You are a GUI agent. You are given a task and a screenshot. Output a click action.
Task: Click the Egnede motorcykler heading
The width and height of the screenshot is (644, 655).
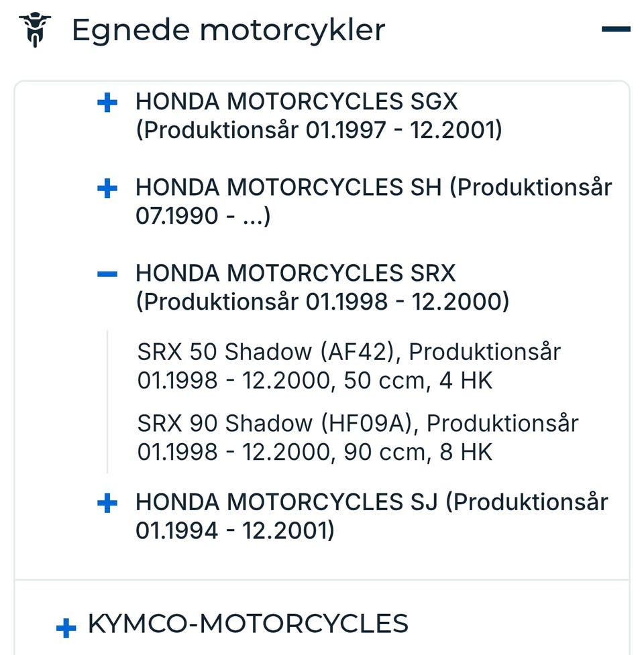[x=228, y=30]
